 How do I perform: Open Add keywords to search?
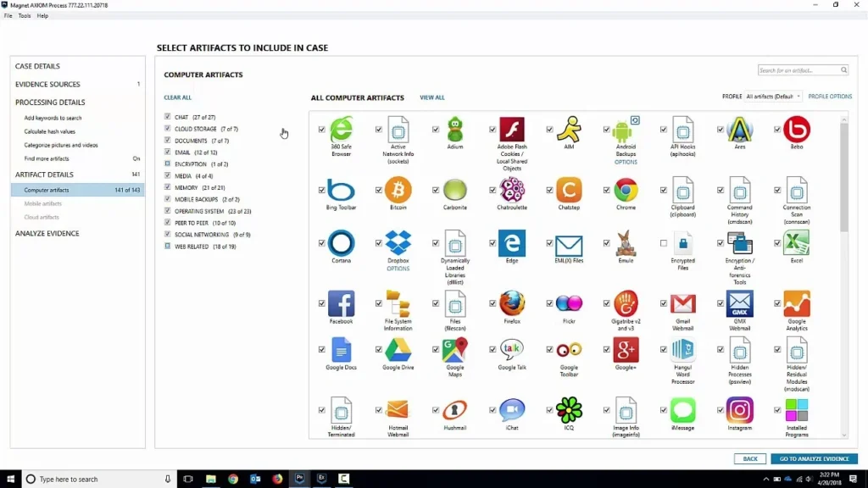[53, 118]
